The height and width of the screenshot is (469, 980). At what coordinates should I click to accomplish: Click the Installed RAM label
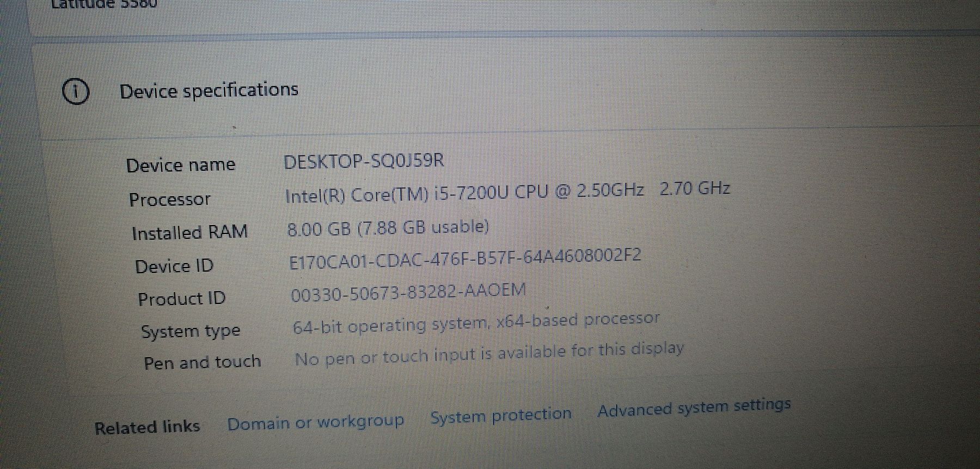click(190, 233)
